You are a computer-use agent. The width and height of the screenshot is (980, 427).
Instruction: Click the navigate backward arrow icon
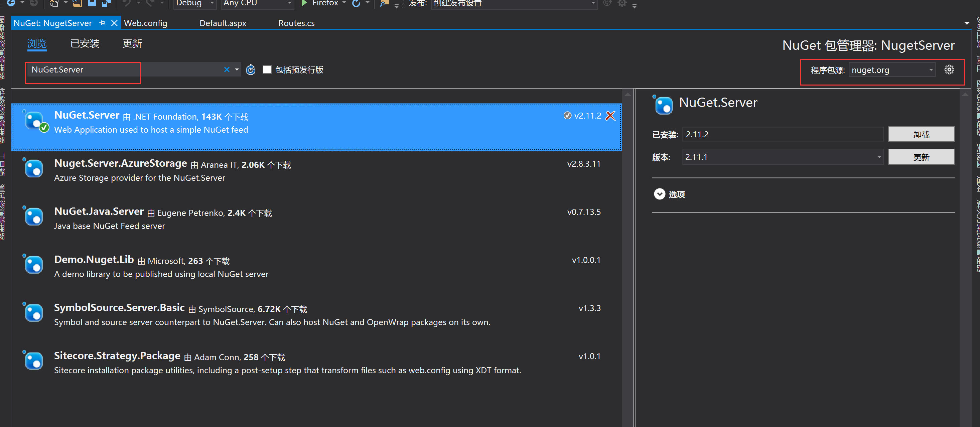tap(11, 3)
